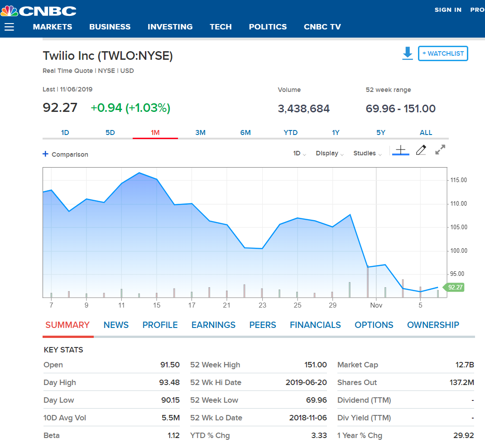Click the Shares Out value 137.2M
The height and width of the screenshot is (448, 485).
pos(462,382)
